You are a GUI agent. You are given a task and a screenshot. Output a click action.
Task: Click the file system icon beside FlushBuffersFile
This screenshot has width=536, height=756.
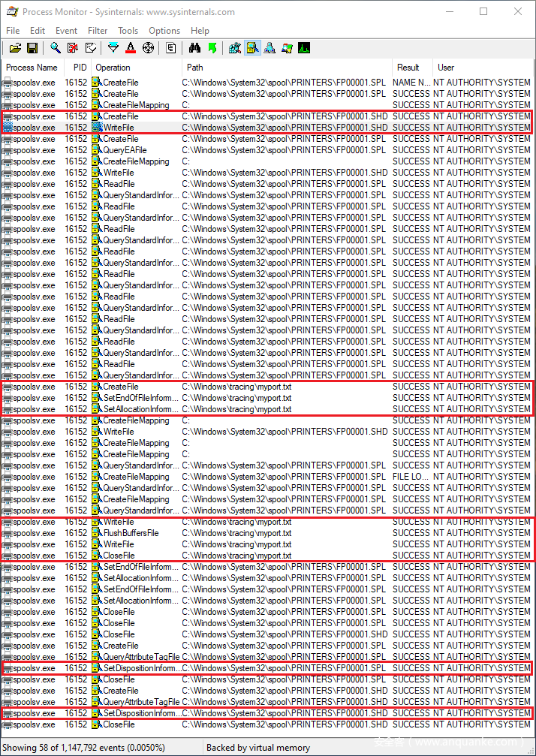click(97, 533)
